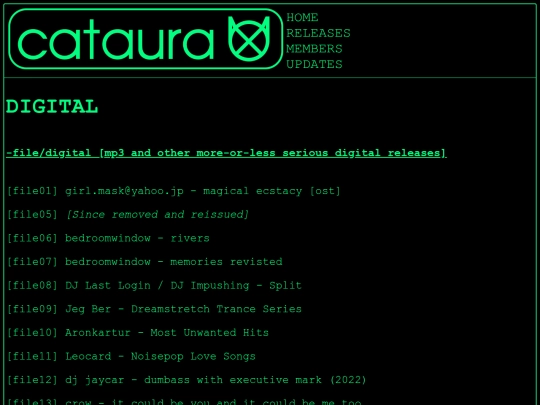Open file07 bedroomwindow - memories revisted
This screenshot has height=405, width=540.
point(145,262)
